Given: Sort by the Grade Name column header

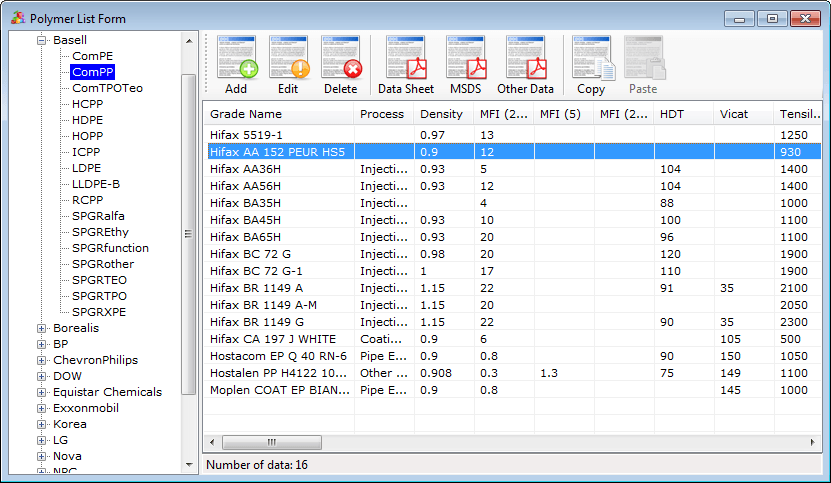Looking at the screenshot, I should (x=279, y=114).
